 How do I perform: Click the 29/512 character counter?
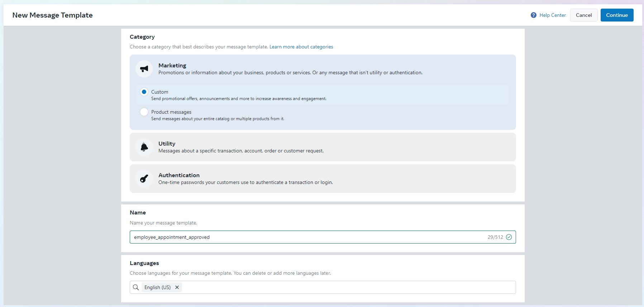coord(495,237)
